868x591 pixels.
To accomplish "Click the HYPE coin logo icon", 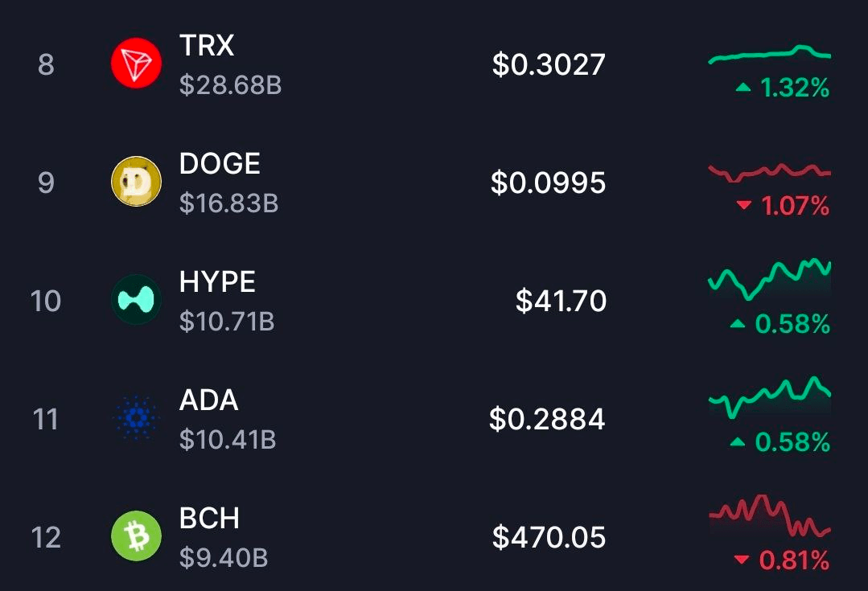I will coord(136,300).
